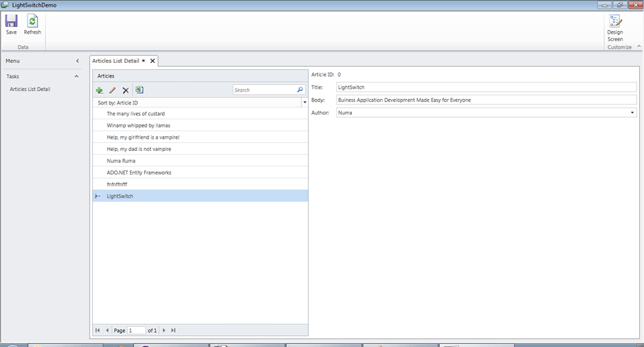Go to next page of articles
Screen dimensions: 644x347
coord(164,330)
